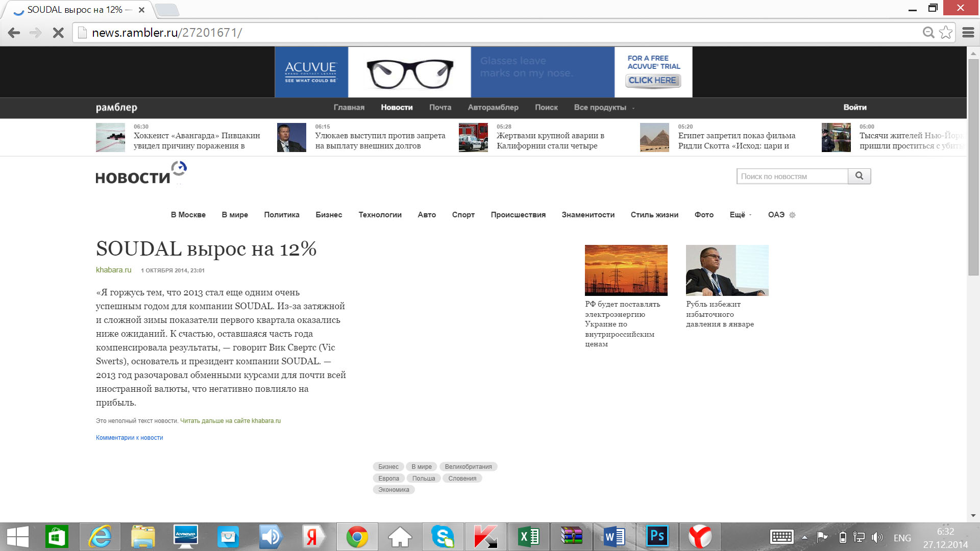Viewport: 980px width, 551px height.
Task: Open File Explorer from the taskbar
Action: [143, 537]
